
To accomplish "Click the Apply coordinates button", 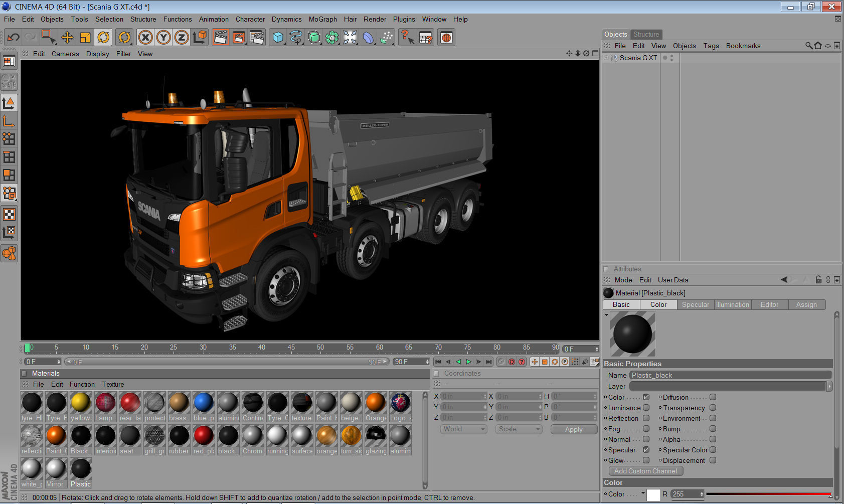I will [574, 429].
